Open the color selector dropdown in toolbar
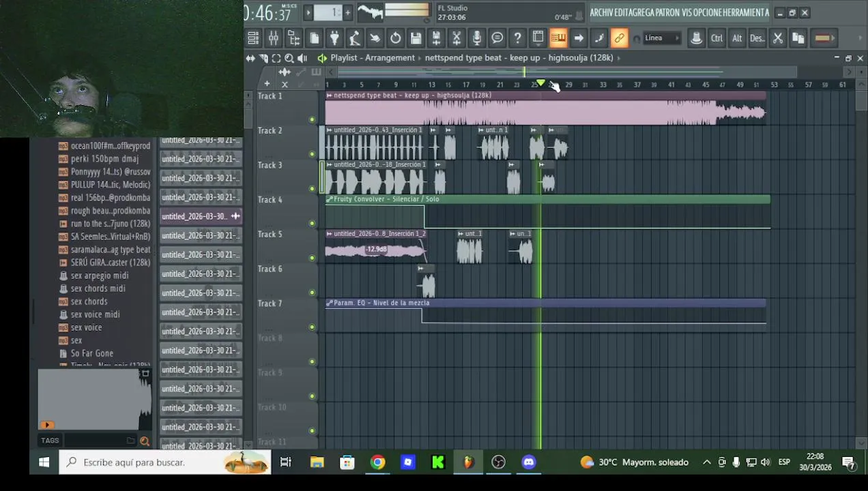This screenshot has height=491, width=868. 823,38
